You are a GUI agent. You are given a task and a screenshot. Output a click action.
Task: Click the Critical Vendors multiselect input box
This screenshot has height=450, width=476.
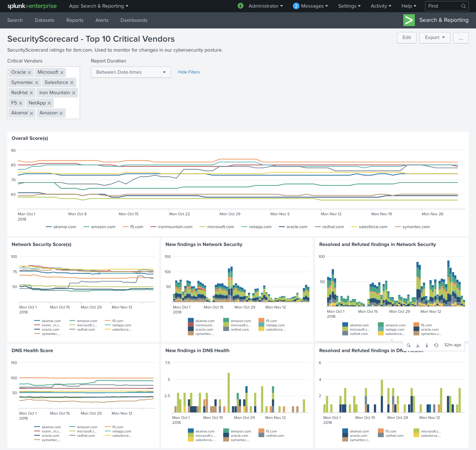[x=44, y=93]
